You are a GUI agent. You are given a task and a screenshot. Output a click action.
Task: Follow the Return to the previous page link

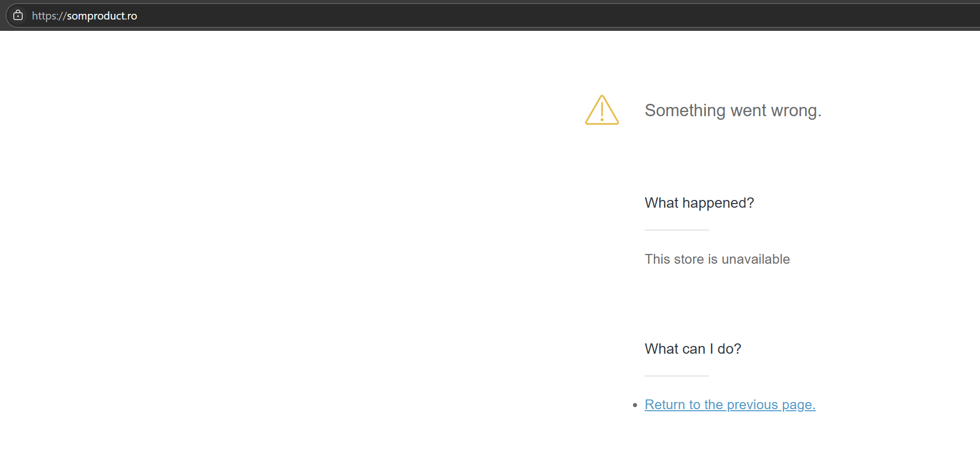730,405
